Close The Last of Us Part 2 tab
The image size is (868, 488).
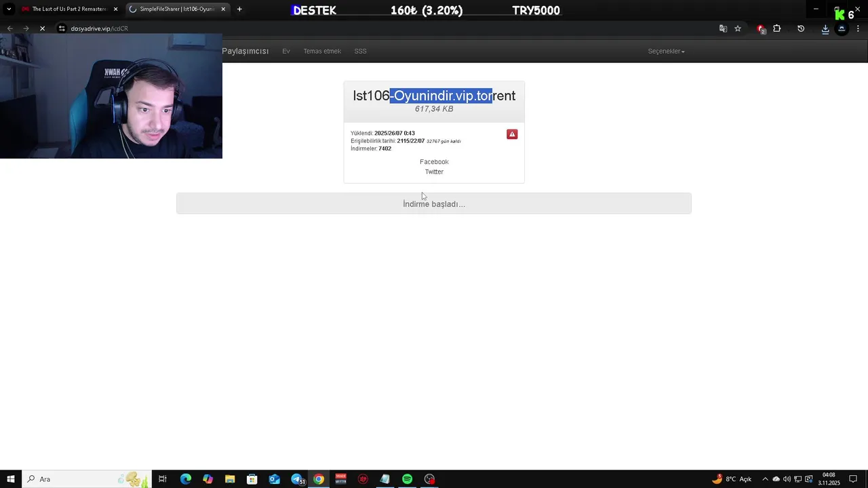[116, 9]
